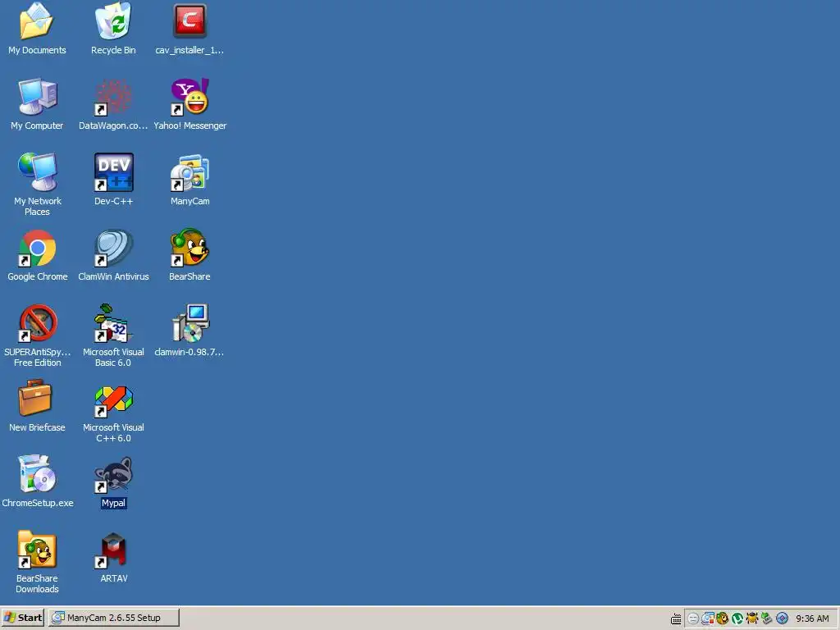The image size is (840, 630).
Task: Click the cav_installer desktop file icon
Action: [189, 21]
